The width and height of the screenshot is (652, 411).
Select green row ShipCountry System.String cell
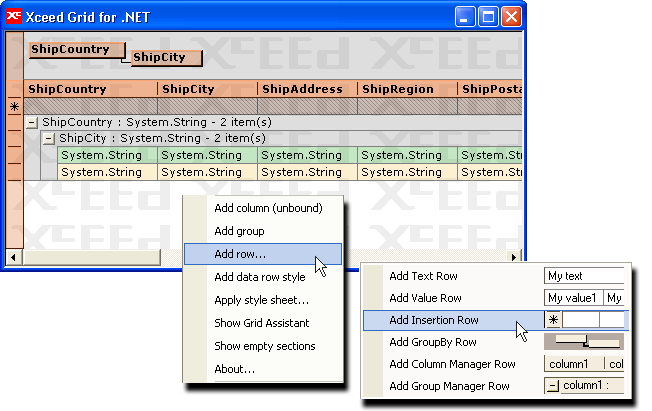(107, 155)
